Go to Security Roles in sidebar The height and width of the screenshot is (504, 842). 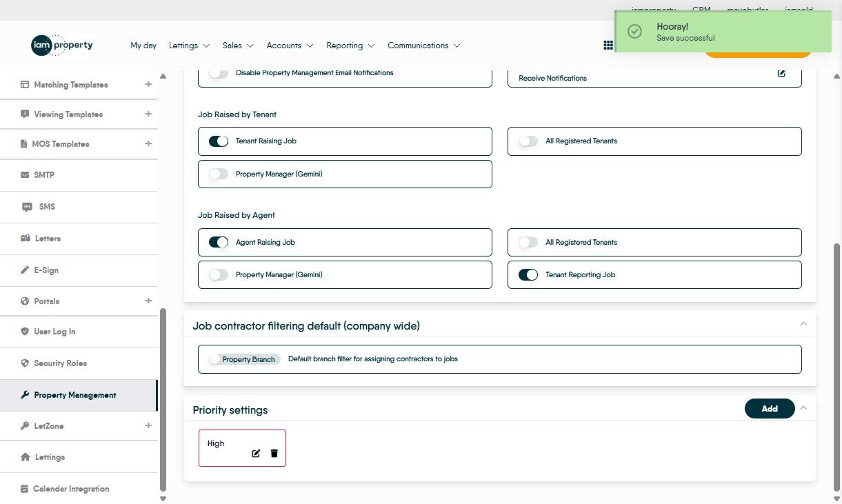60,363
